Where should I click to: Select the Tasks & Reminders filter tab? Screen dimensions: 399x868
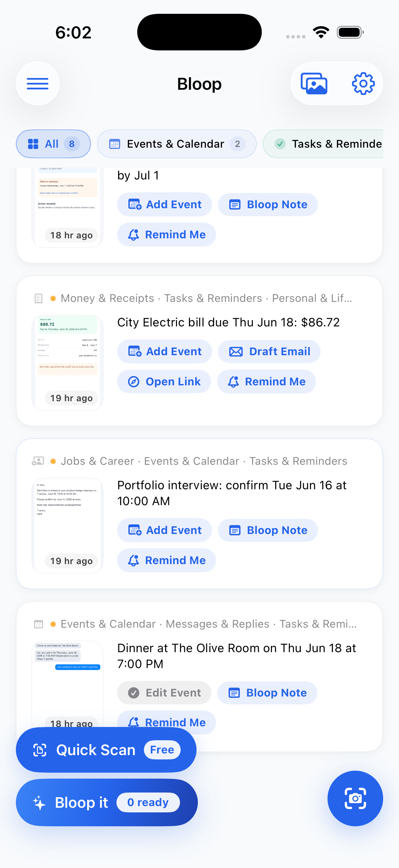[323, 144]
